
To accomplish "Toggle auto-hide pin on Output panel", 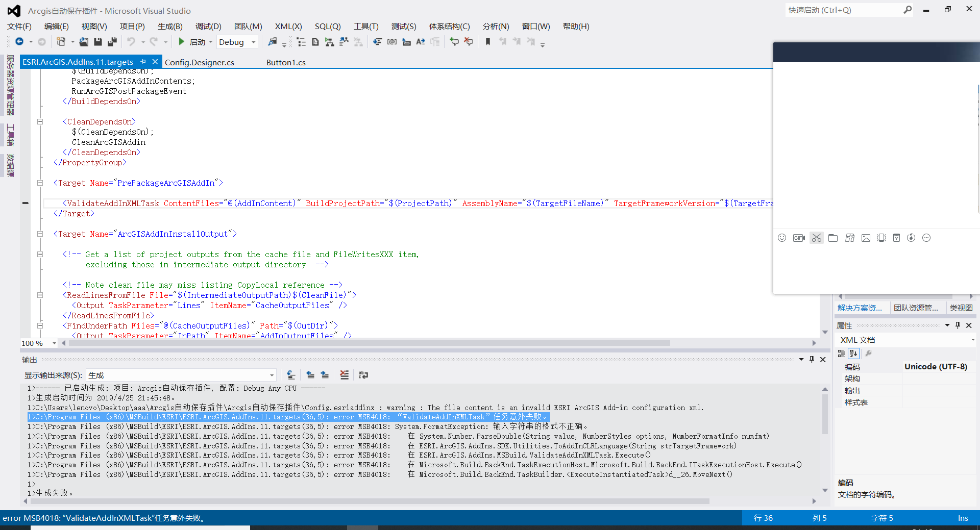I will [x=812, y=360].
